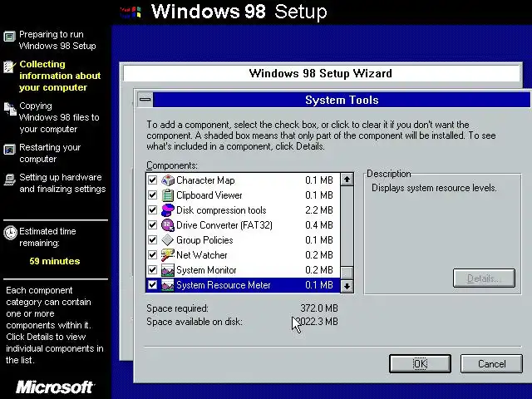This screenshot has width=532, height=399.
Task: Click the components list scrollbar thumb
Action: pos(347,273)
